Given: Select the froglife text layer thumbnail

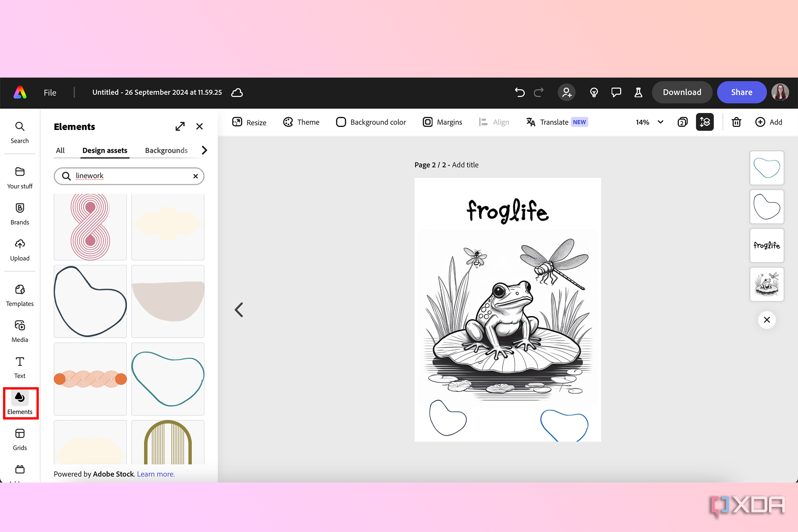Looking at the screenshot, I should (x=767, y=245).
